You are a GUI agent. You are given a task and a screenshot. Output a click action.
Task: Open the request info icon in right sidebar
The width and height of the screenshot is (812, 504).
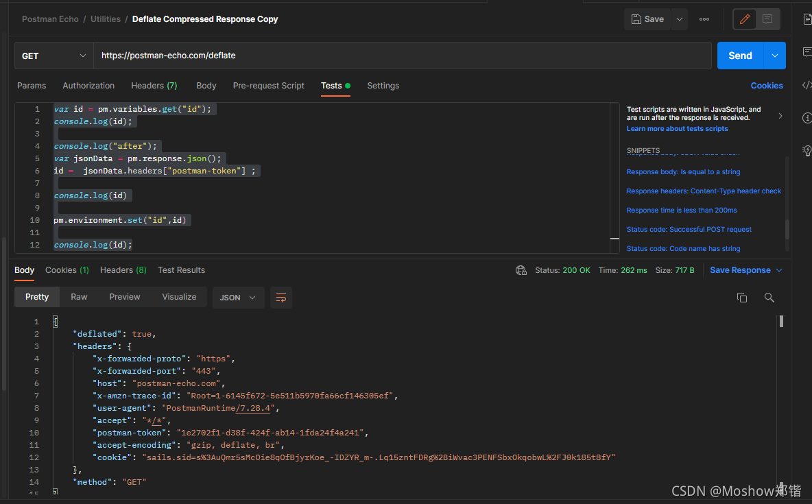coord(807,118)
